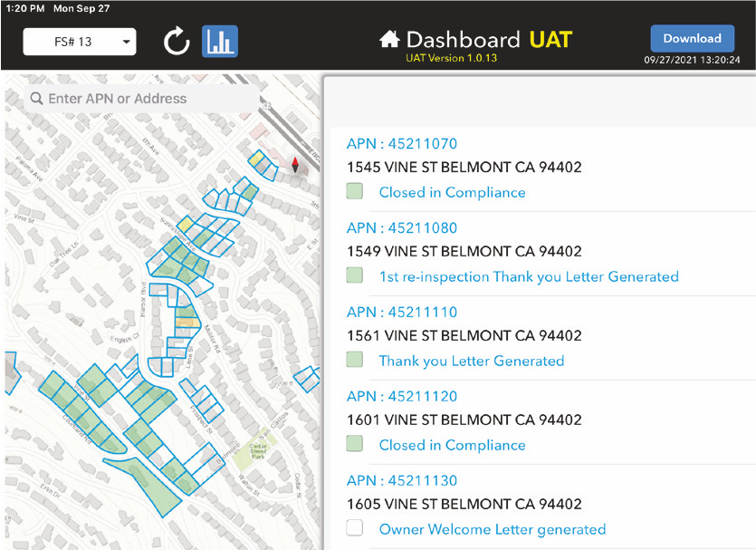Select APN : 45211110 record

[402, 313]
